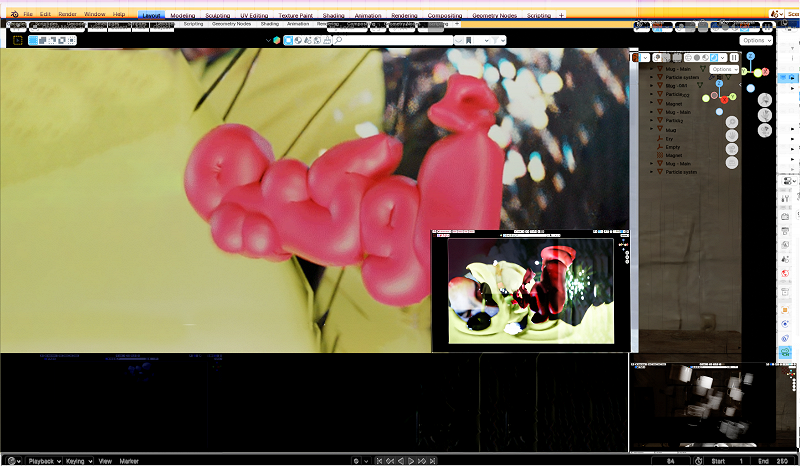This screenshot has width=800, height=466.
Task: Open the Keying dropdown in timeline
Action: 77,461
